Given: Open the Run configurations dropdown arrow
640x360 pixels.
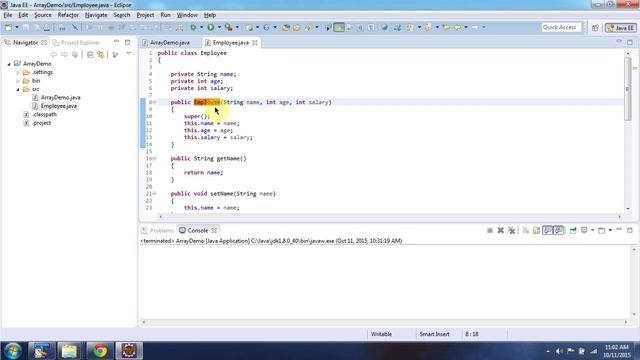Looking at the screenshot, I should point(219,27).
